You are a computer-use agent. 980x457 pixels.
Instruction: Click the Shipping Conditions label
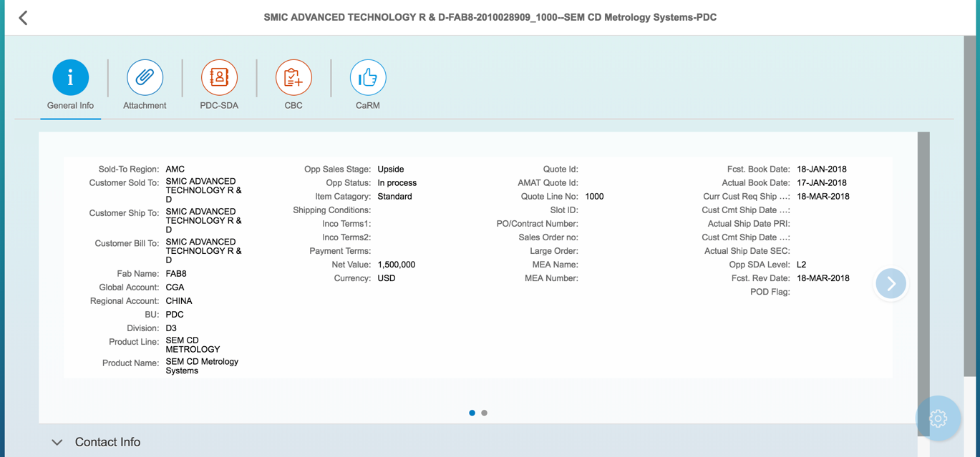[x=332, y=210]
